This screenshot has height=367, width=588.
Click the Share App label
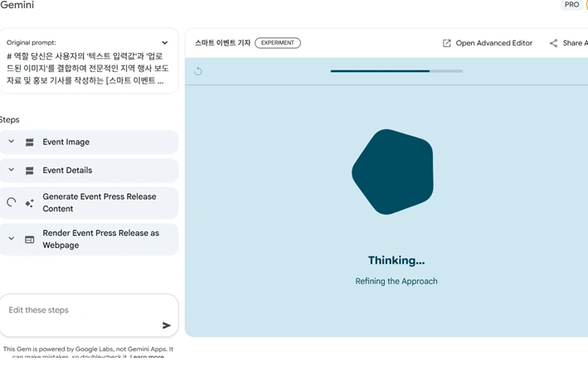[575, 43]
